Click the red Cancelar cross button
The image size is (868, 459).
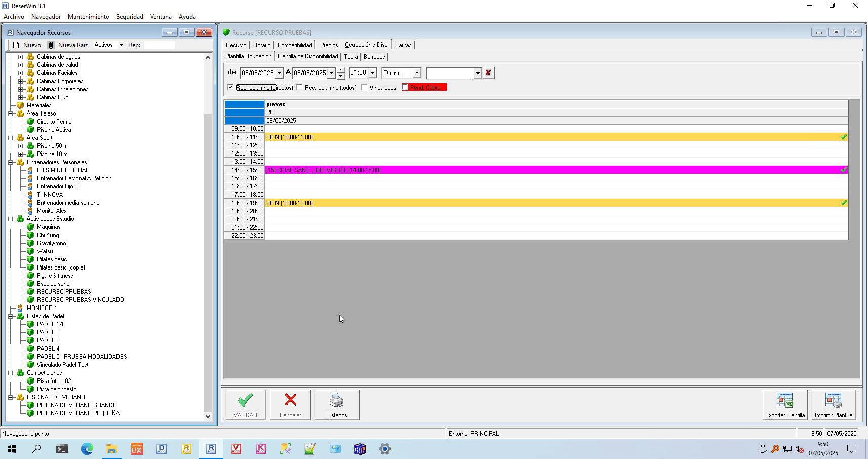point(290,405)
